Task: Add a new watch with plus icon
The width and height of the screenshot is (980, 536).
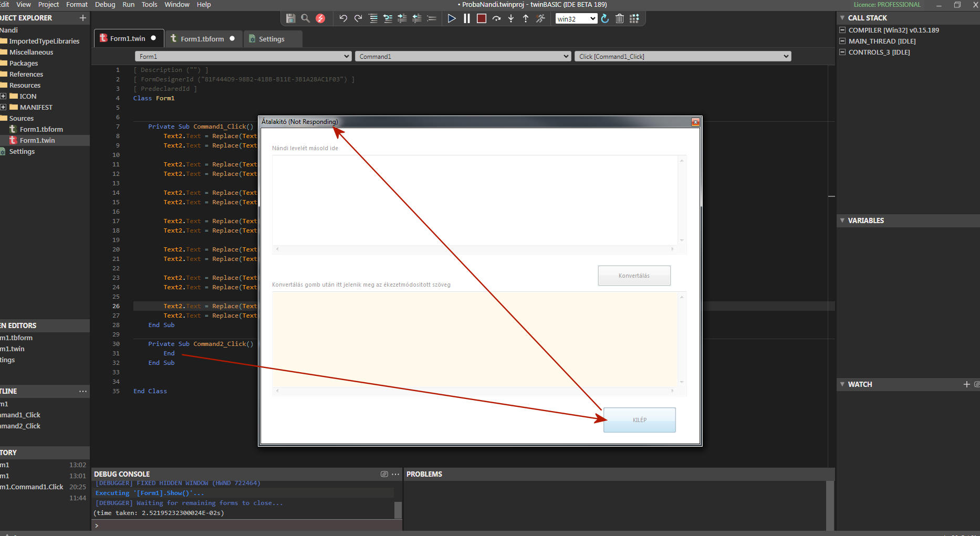Action: point(966,384)
